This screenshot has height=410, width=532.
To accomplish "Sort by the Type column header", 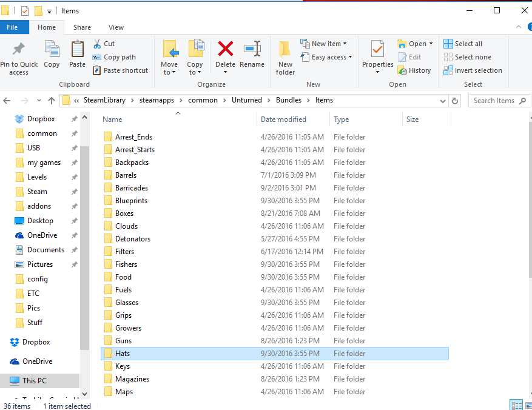I will tap(341, 119).
